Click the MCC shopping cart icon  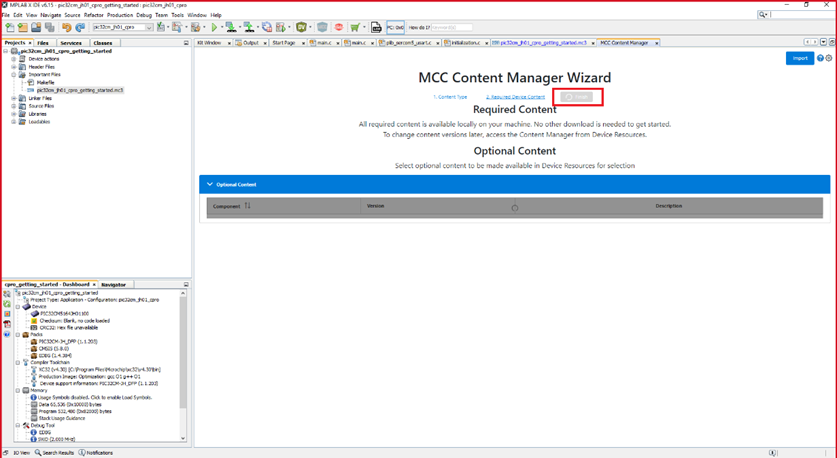click(x=355, y=28)
